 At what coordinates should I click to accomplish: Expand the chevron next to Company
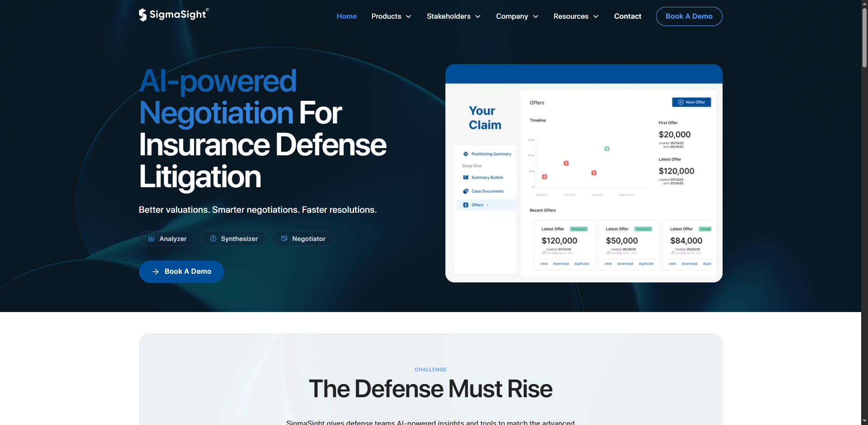pos(536,16)
